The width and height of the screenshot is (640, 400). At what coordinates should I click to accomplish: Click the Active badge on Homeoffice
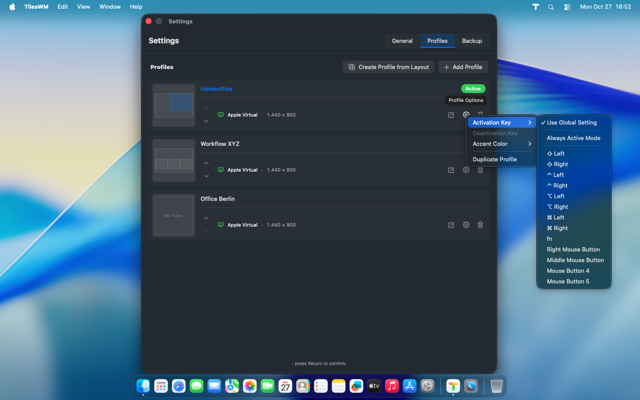pos(473,89)
